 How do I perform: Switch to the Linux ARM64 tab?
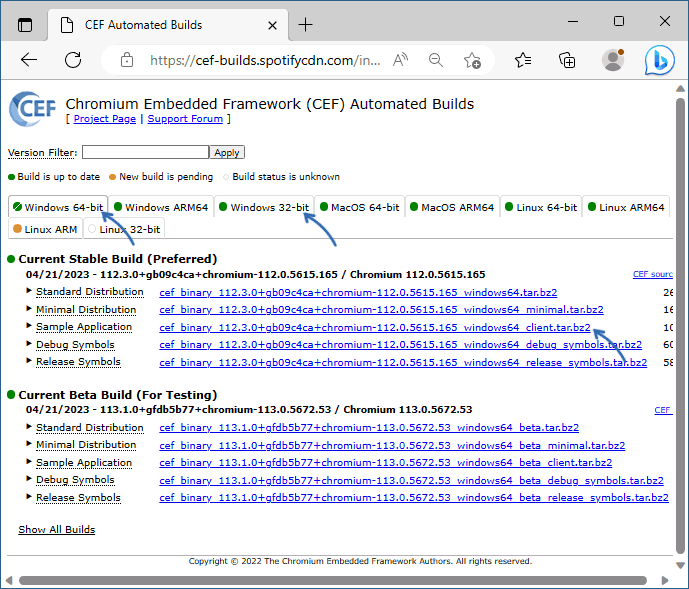pyautogui.click(x=626, y=207)
